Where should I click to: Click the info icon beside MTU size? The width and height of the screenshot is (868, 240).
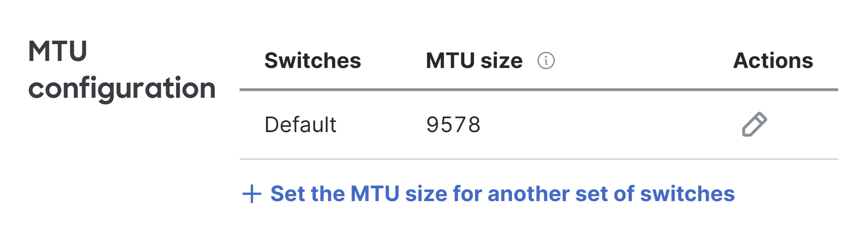546,61
